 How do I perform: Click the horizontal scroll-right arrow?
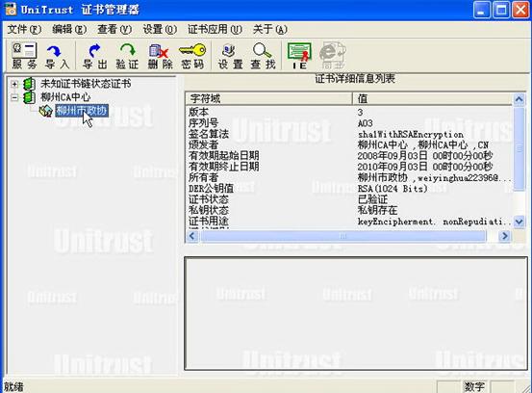(504, 236)
